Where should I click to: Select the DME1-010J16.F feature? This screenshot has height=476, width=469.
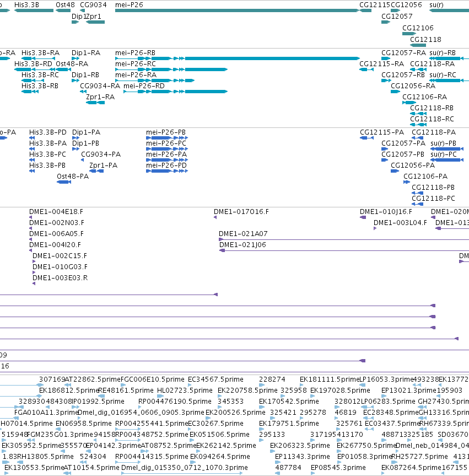click(x=363, y=217)
